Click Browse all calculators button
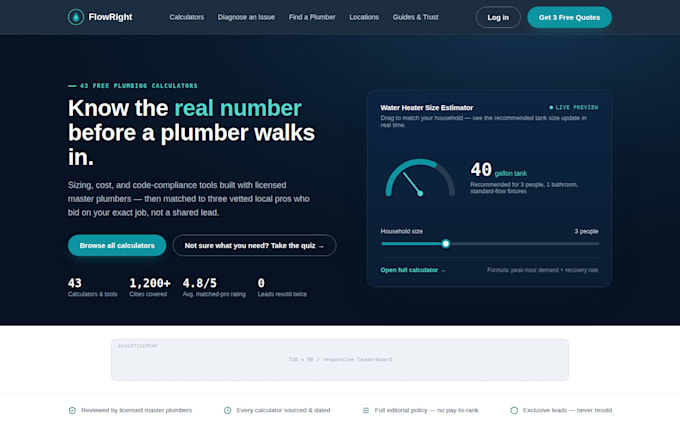680x425 pixels. 117,245
